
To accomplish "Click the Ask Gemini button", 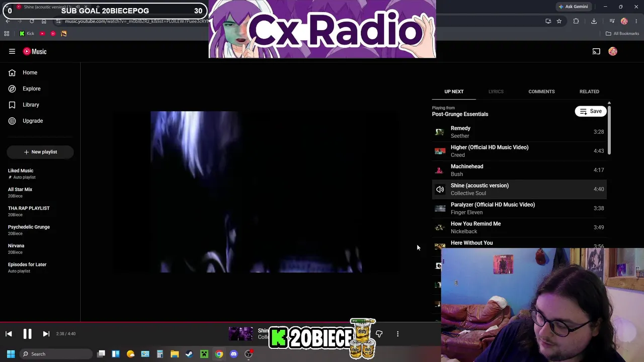I will click(x=573, y=7).
